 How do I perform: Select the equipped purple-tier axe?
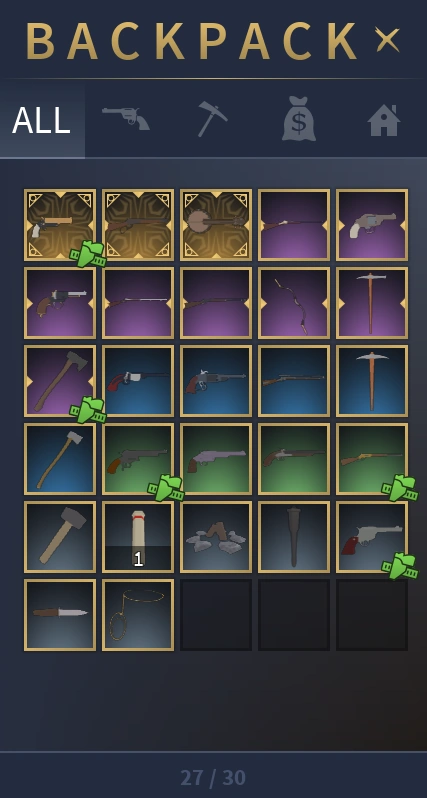(x=60, y=381)
